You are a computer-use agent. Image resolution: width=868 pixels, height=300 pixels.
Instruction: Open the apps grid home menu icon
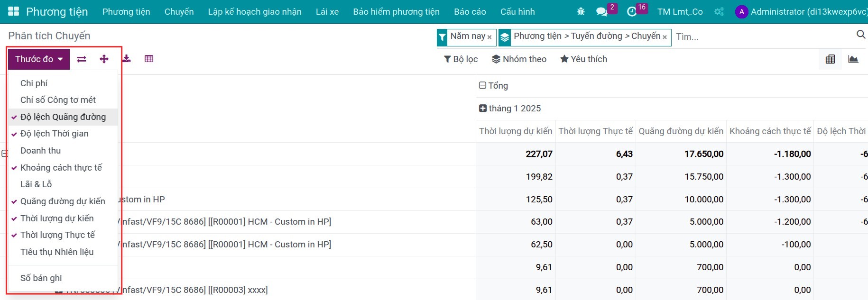tap(14, 11)
